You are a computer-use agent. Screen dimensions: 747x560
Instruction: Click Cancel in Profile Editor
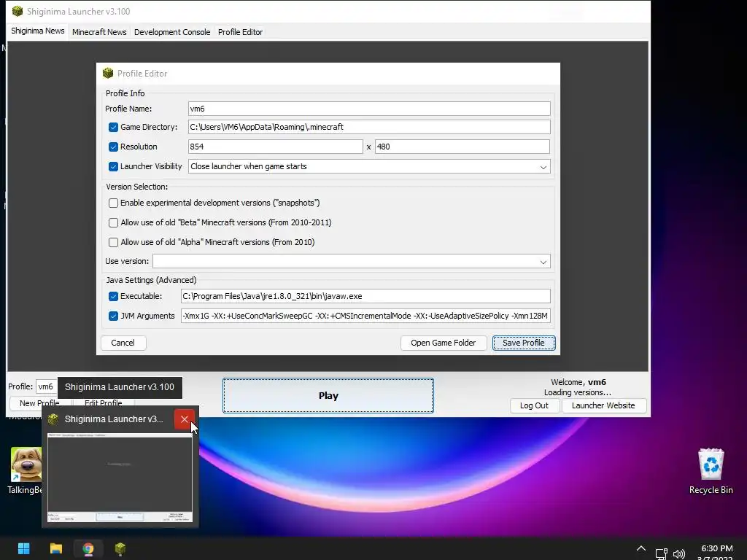point(123,343)
